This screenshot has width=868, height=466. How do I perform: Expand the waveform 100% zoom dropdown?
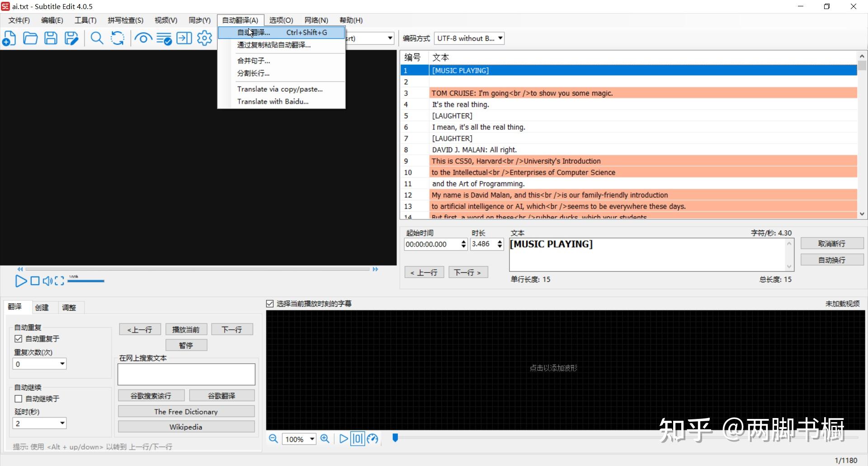pos(312,439)
